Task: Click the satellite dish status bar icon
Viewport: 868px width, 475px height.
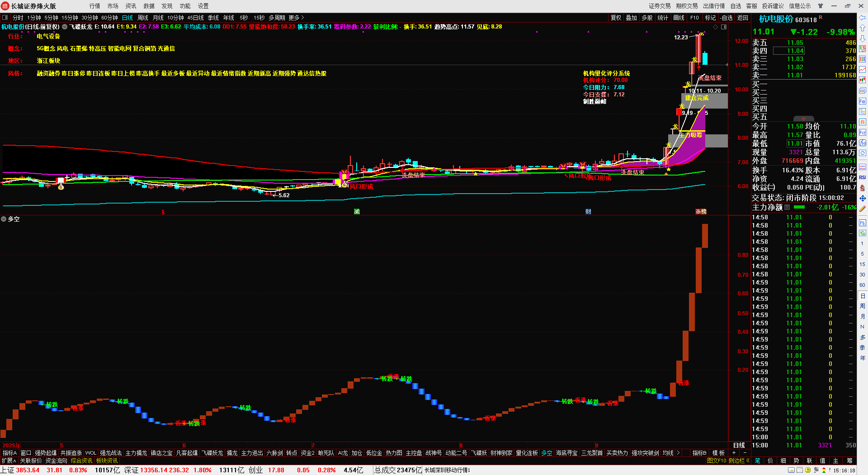Action: (816, 470)
